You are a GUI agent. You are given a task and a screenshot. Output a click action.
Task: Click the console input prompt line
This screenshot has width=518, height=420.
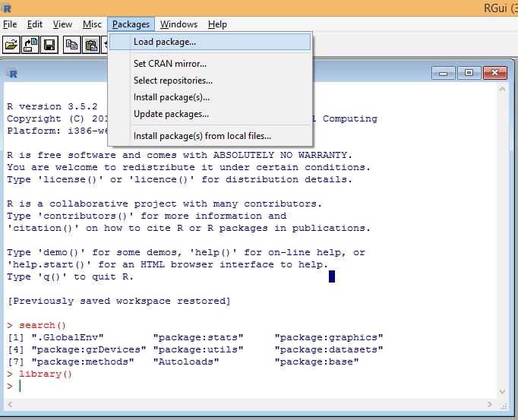(250, 386)
